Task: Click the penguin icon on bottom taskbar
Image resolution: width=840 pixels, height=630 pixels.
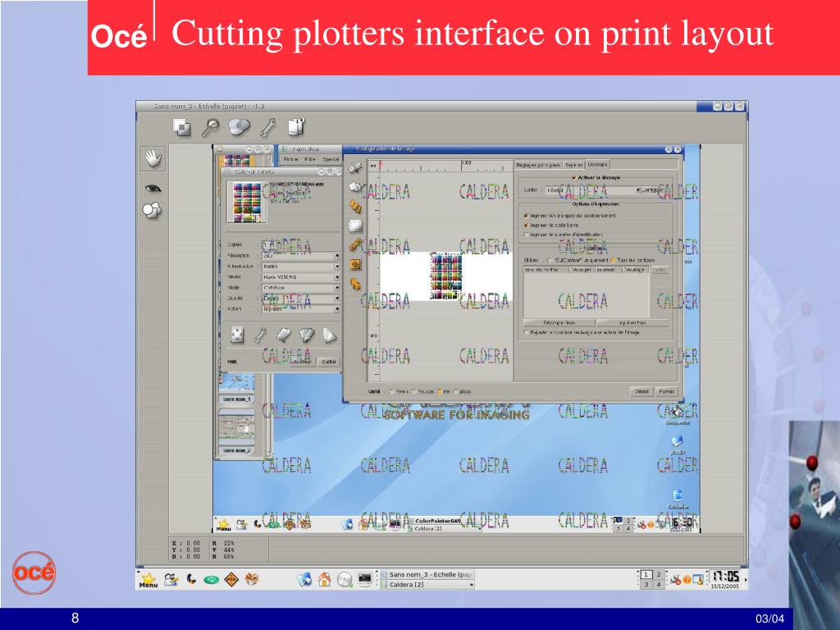Action: (x=171, y=579)
